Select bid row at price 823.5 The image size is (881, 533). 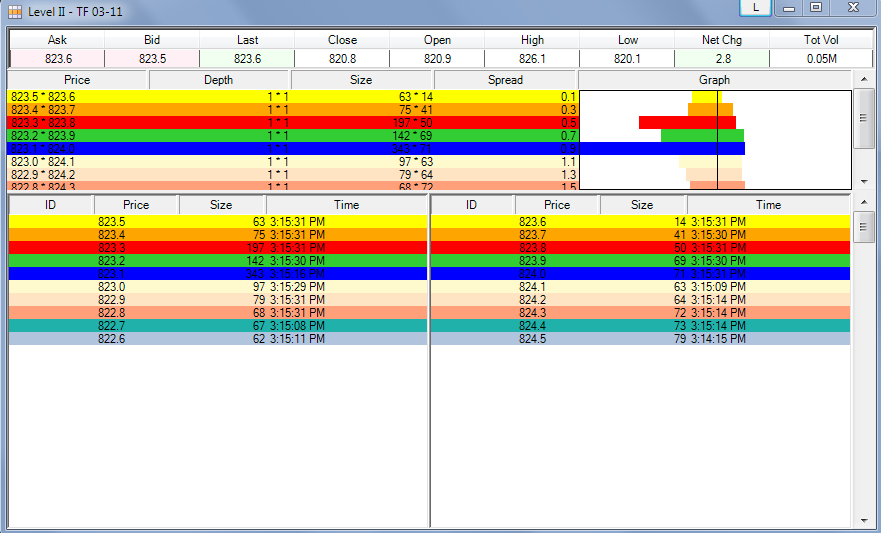point(218,222)
